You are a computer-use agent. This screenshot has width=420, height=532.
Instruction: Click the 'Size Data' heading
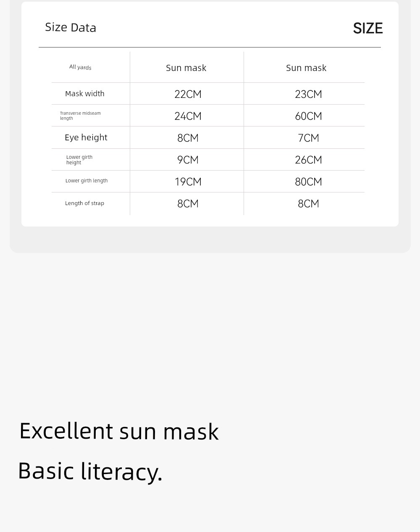click(71, 27)
